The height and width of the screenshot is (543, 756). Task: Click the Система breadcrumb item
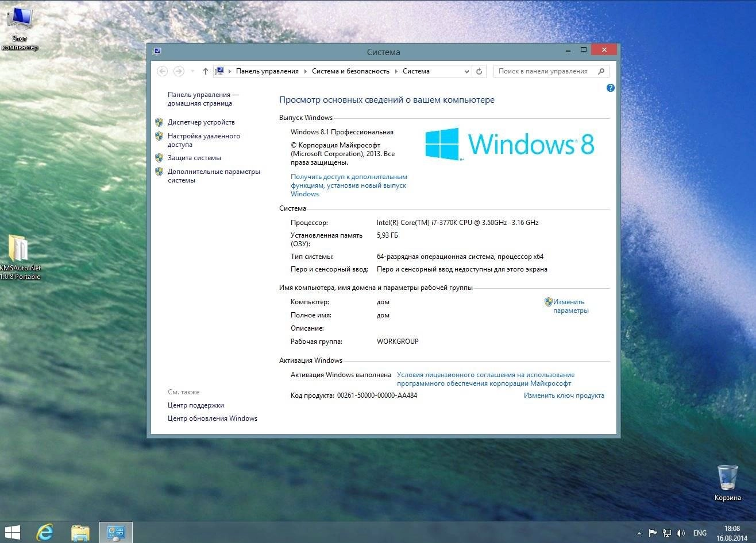point(416,71)
